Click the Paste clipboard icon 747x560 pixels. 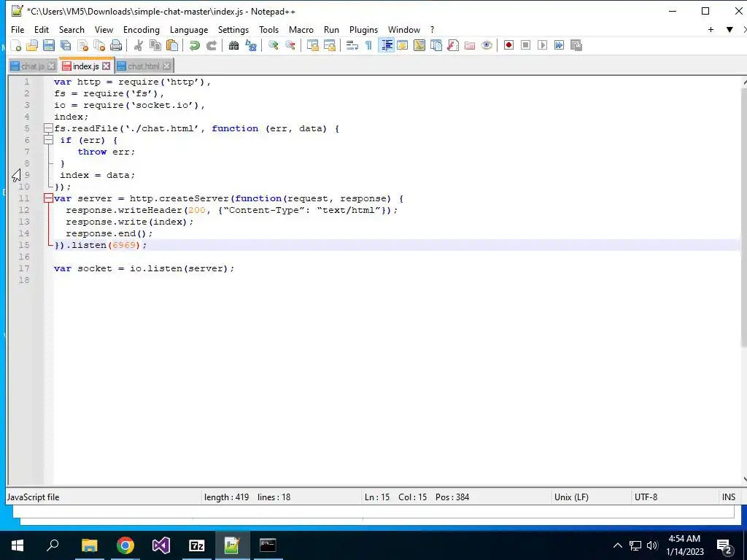tap(172, 45)
